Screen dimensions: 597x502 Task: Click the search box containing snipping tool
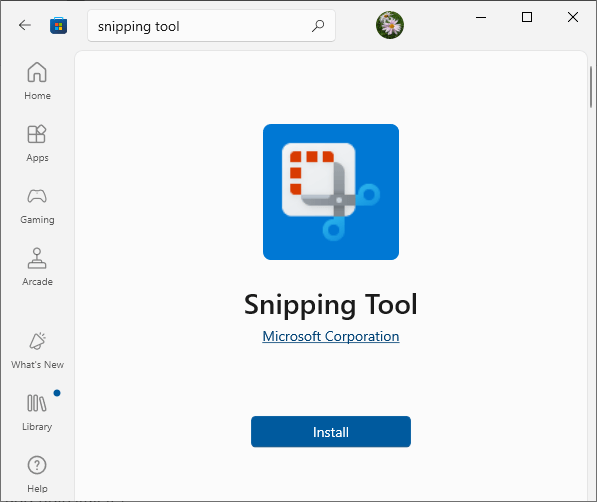[x=211, y=26]
